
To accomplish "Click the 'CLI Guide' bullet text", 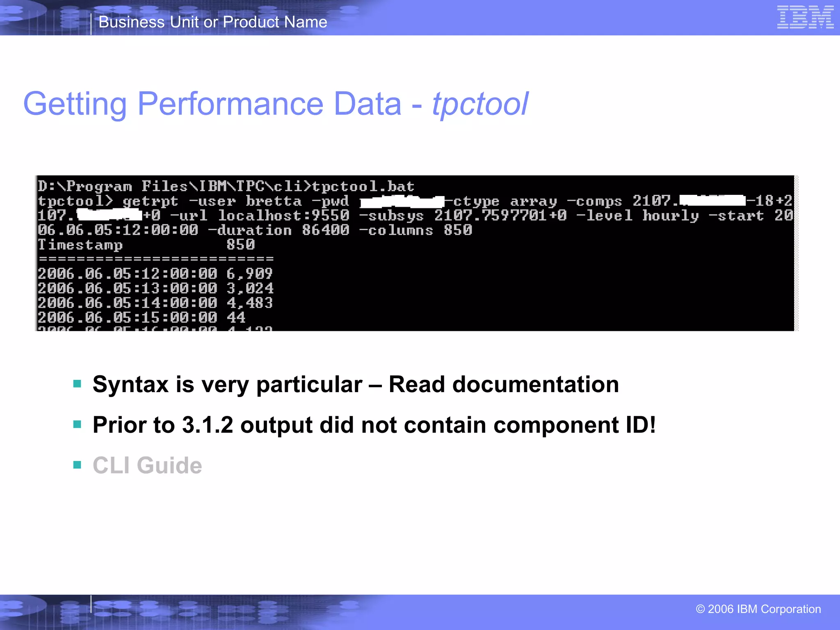I will 147,465.
